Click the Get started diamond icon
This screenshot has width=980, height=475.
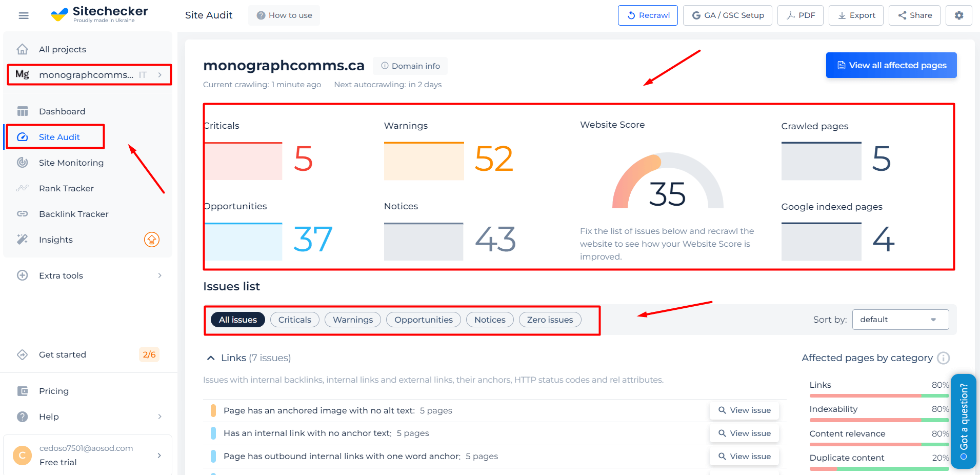point(23,354)
